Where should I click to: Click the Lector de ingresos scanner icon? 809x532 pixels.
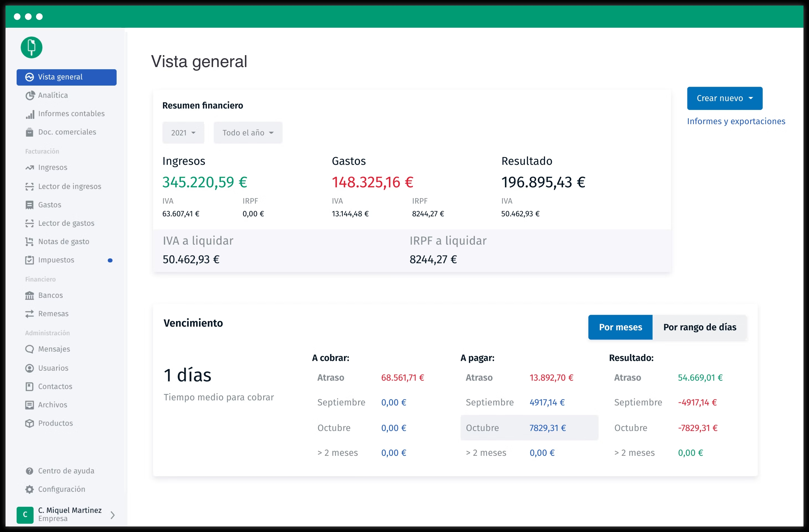30,187
